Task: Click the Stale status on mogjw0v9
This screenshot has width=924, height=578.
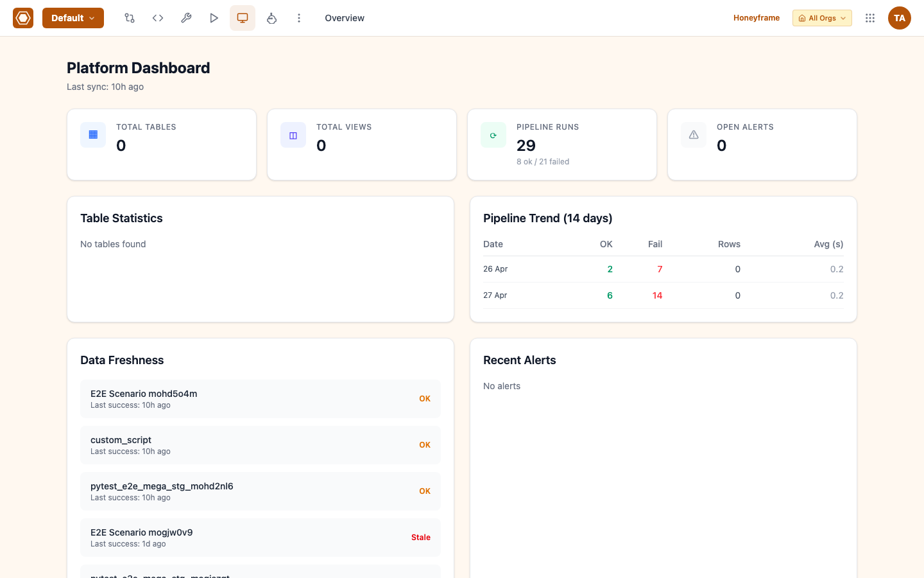Action: coord(421,538)
